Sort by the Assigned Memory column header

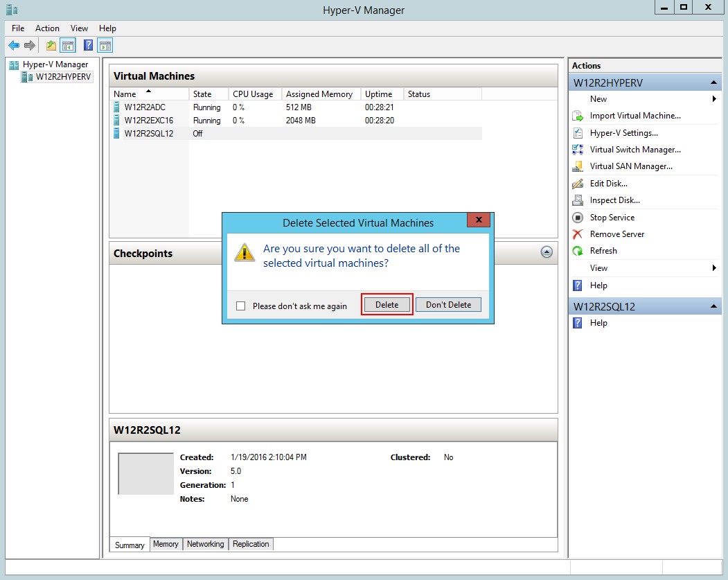point(321,94)
